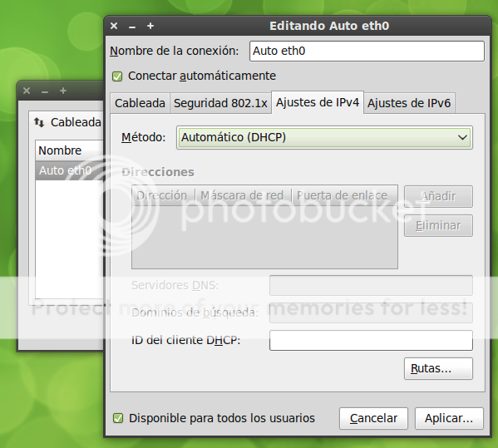
Task: Click the Aplicar... button
Action: pyautogui.click(x=449, y=418)
